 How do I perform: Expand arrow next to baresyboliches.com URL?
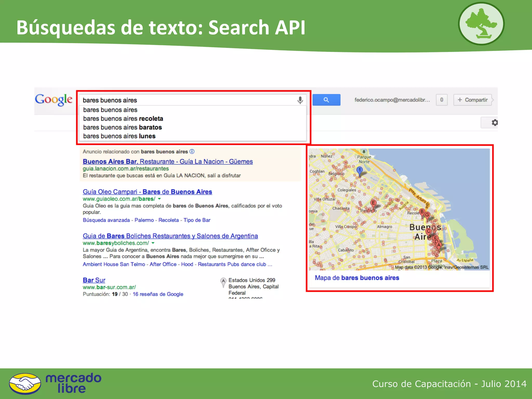tap(153, 243)
